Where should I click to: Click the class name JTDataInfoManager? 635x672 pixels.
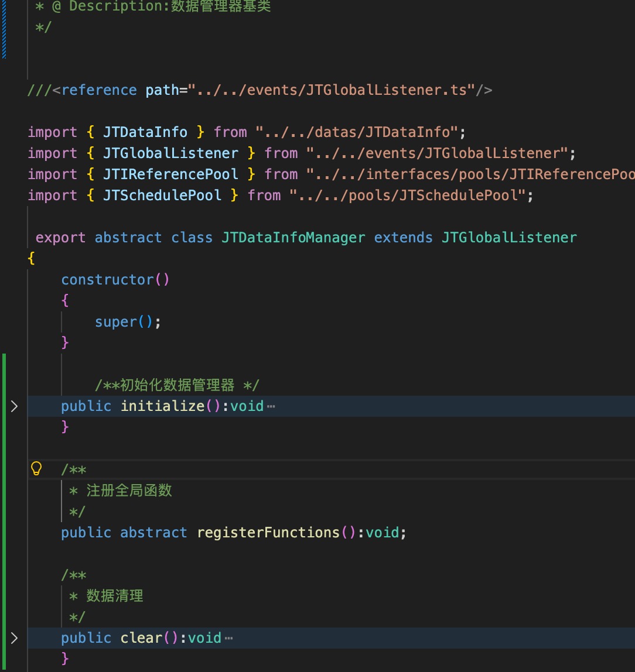(293, 238)
